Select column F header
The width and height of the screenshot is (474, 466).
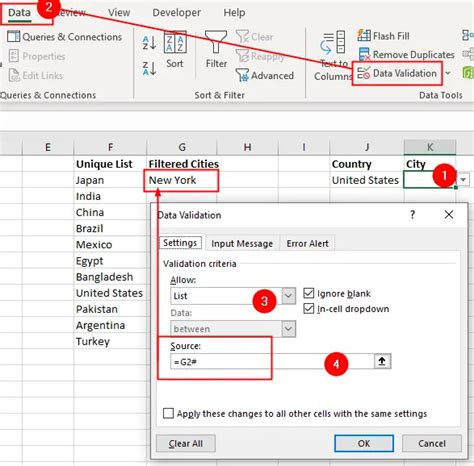point(110,147)
